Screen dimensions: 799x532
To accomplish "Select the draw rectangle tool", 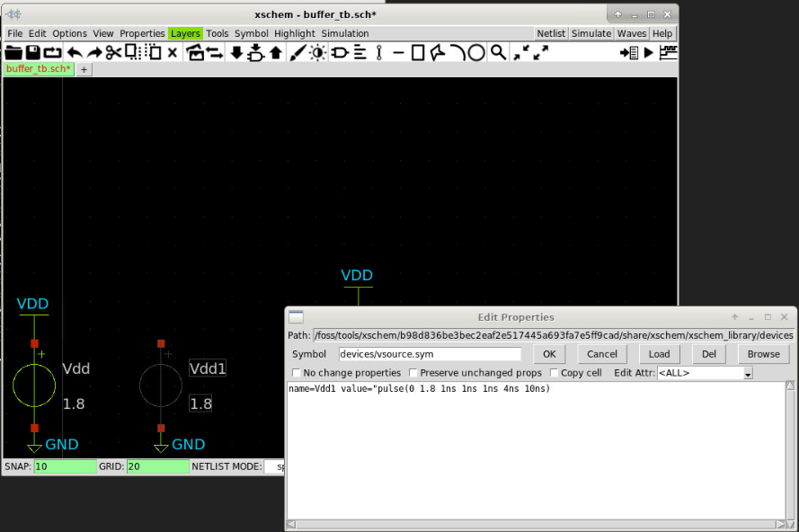I will [418, 52].
